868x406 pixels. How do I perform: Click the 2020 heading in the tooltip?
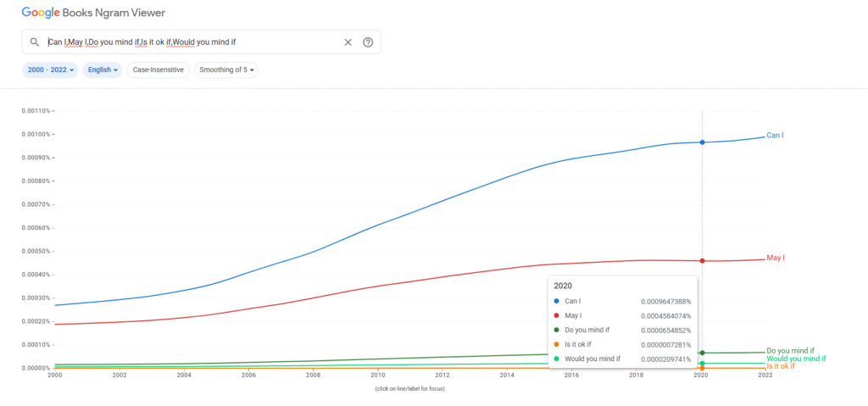[x=563, y=286]
